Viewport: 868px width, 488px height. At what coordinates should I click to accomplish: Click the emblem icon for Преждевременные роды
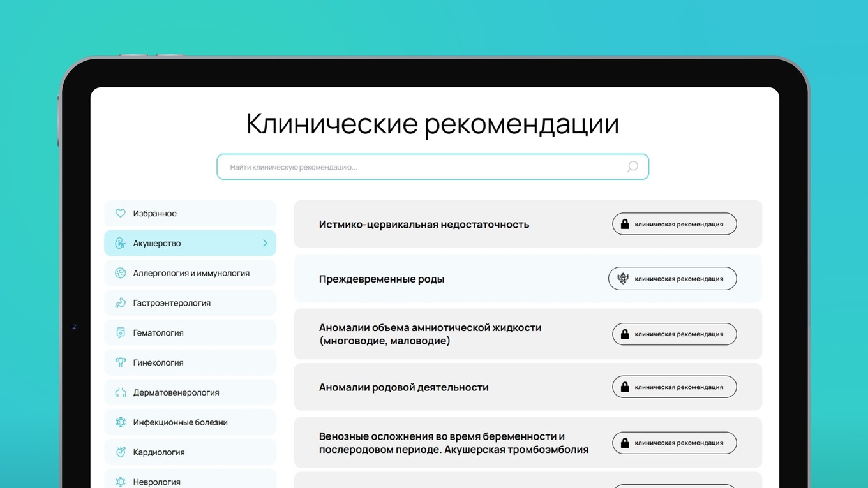click(x=623, y=279)
